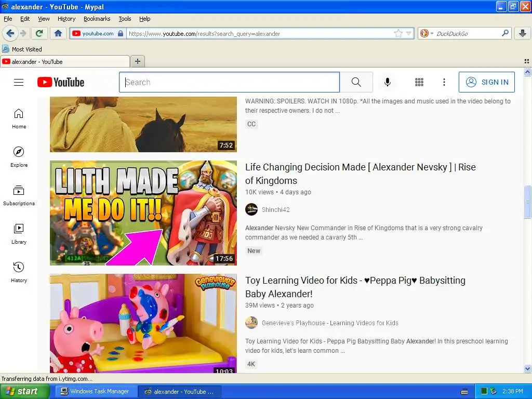
Task: Click the '4K' badge on Peppa video
Action: 251,364
